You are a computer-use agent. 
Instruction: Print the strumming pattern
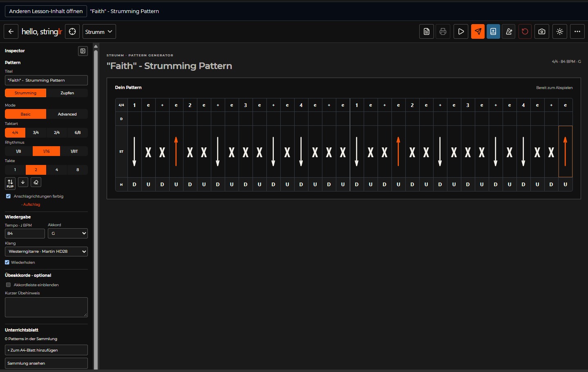coord(443,31)
